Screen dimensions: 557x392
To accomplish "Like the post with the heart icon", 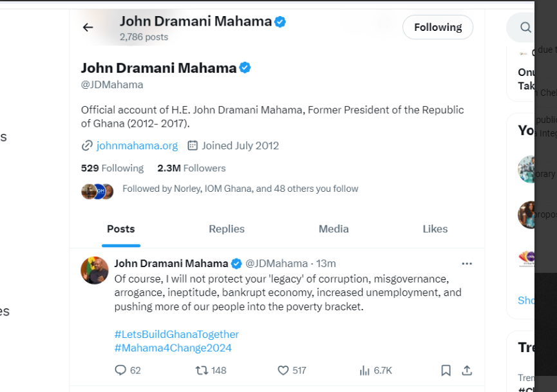I will pyautogui.click(x=283, y=370).
